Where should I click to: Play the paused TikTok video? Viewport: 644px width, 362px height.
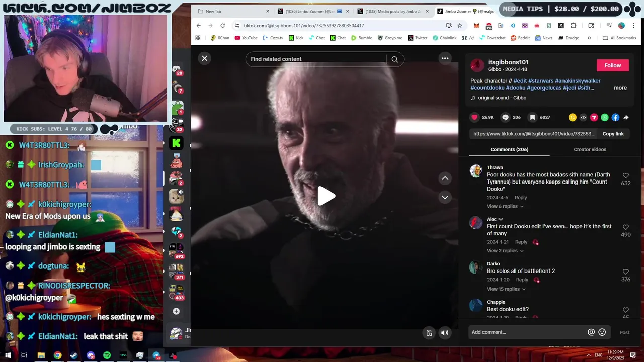[x=326, y=196]
